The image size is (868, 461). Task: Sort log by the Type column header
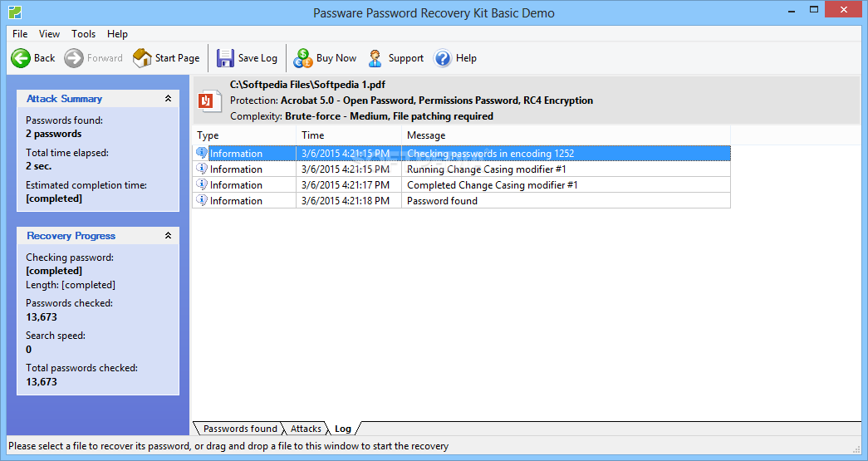click(x=244, y=135)
